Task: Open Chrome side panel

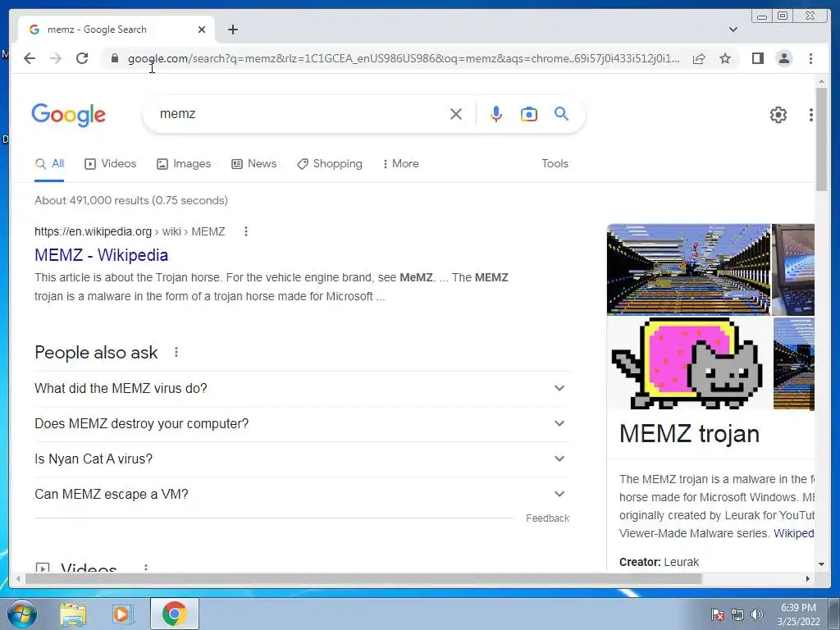Action: click(757, 58)
